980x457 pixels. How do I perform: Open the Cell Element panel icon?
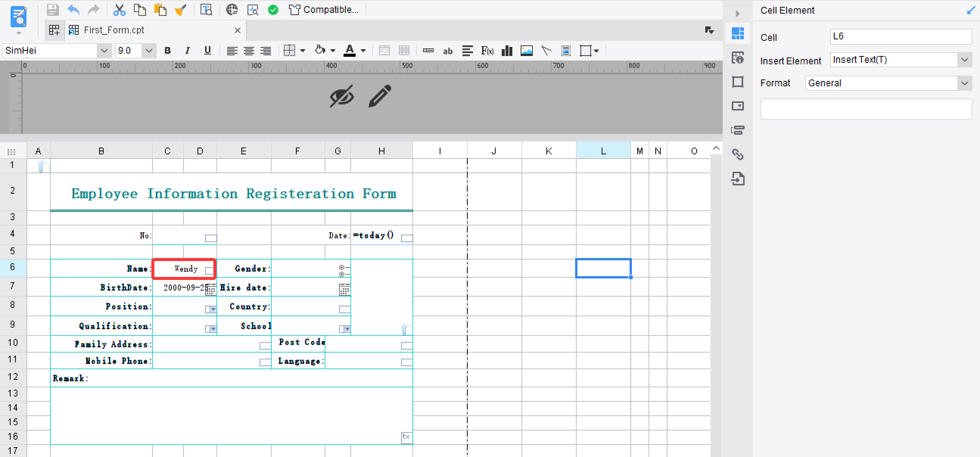[738, 34]
